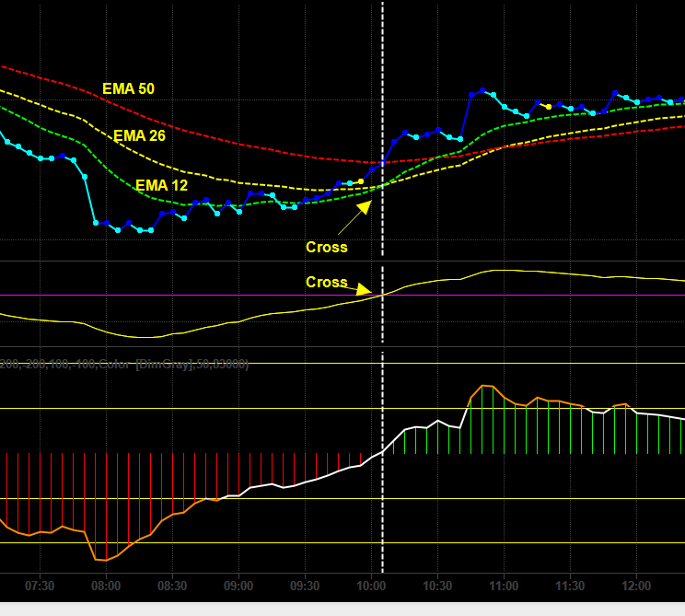
Task: Click the upper Cross label on the price chart
Action: pos(327,248)
